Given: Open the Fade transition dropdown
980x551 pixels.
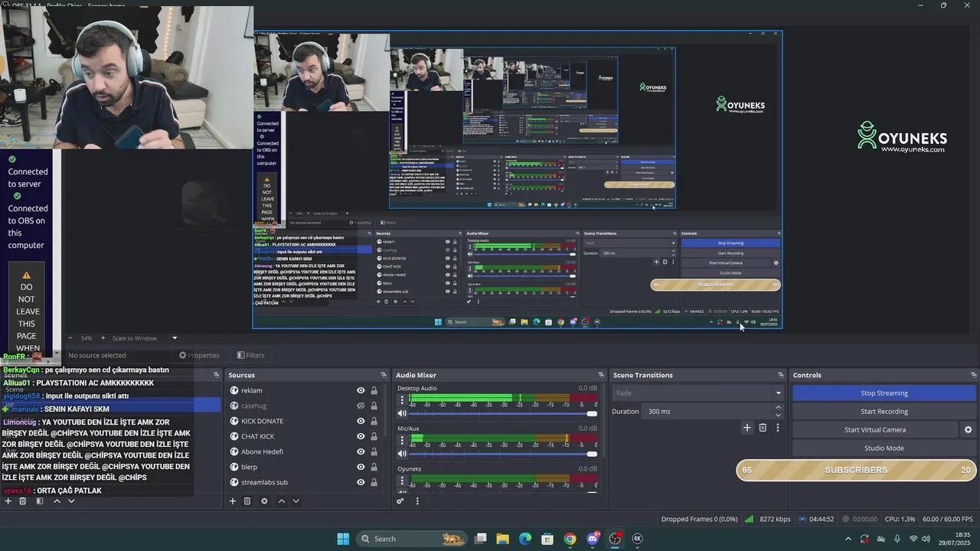Looking at the screenshot, I should pos(697,393).
